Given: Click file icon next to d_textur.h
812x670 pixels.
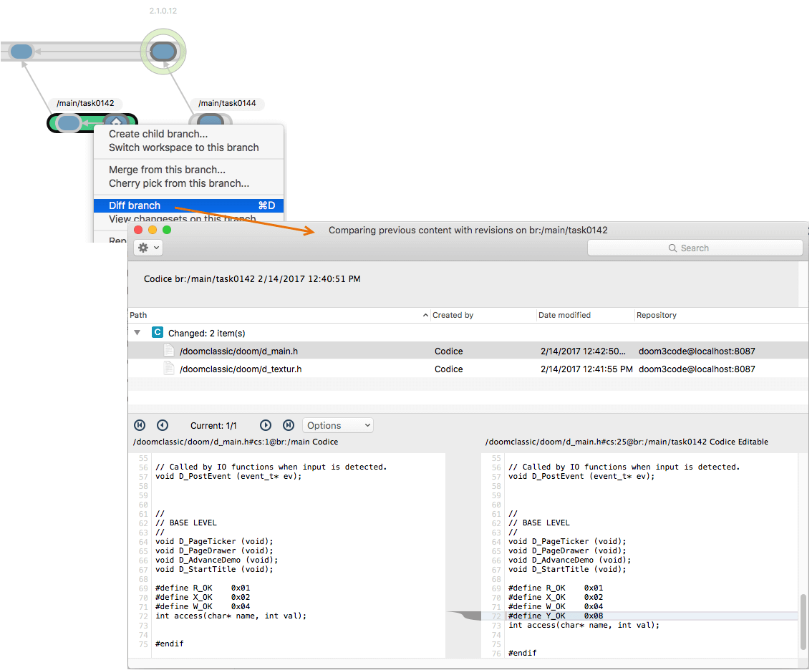Looking at the screenshot, I should 169,368.
